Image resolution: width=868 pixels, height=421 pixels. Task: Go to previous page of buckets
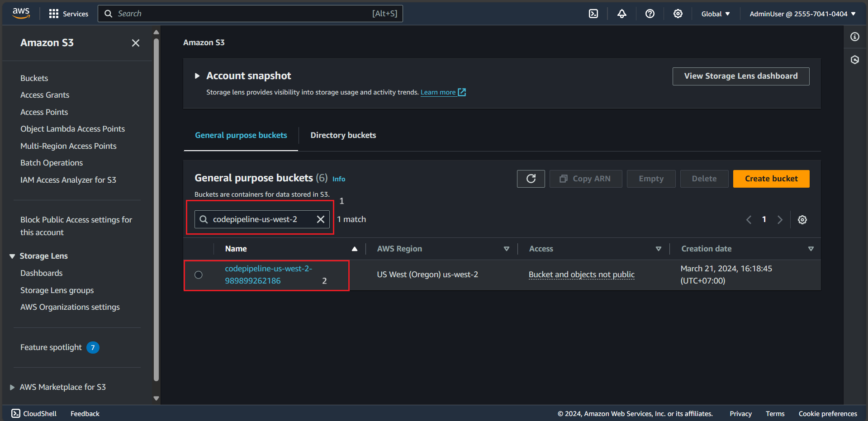(x=749, y=220)
